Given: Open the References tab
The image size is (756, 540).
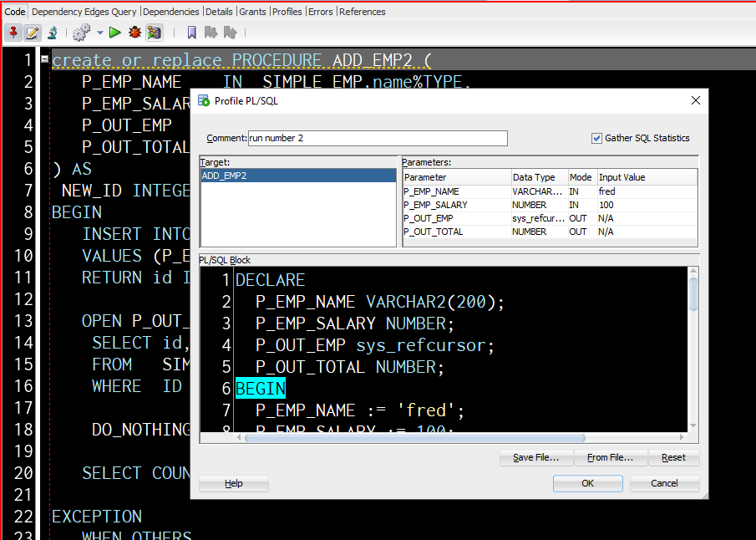Looking at the screenshot, I should tap(362, 12).
